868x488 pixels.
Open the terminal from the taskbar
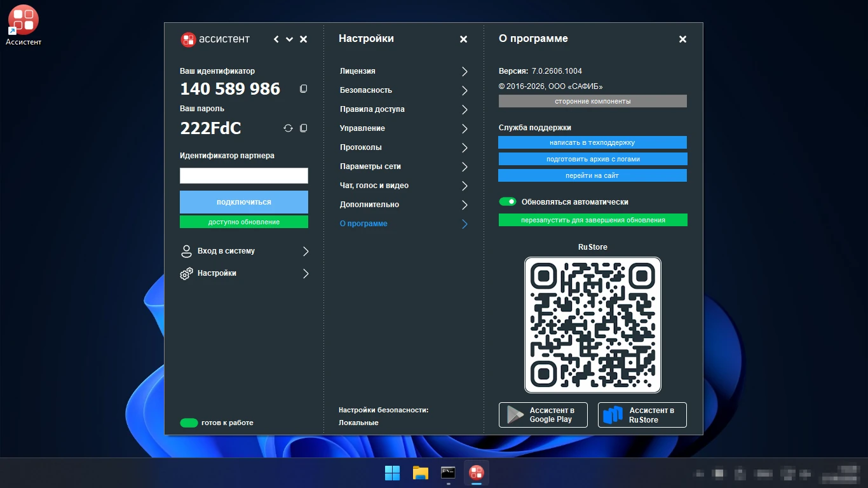point(448,473)
